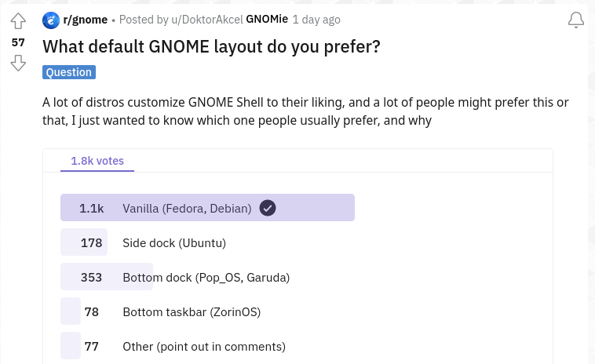Click the 57 vote score count

18,42
